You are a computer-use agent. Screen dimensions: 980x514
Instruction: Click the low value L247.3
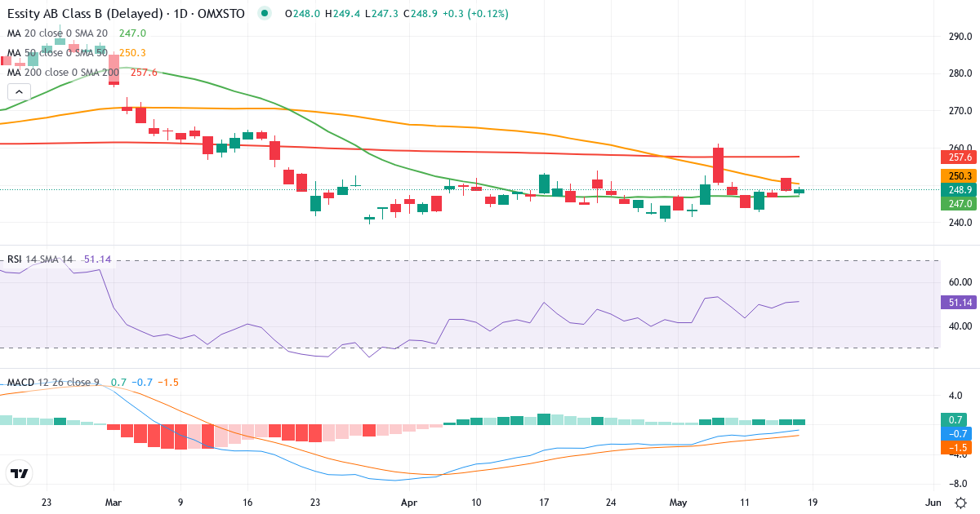[380, 14]
